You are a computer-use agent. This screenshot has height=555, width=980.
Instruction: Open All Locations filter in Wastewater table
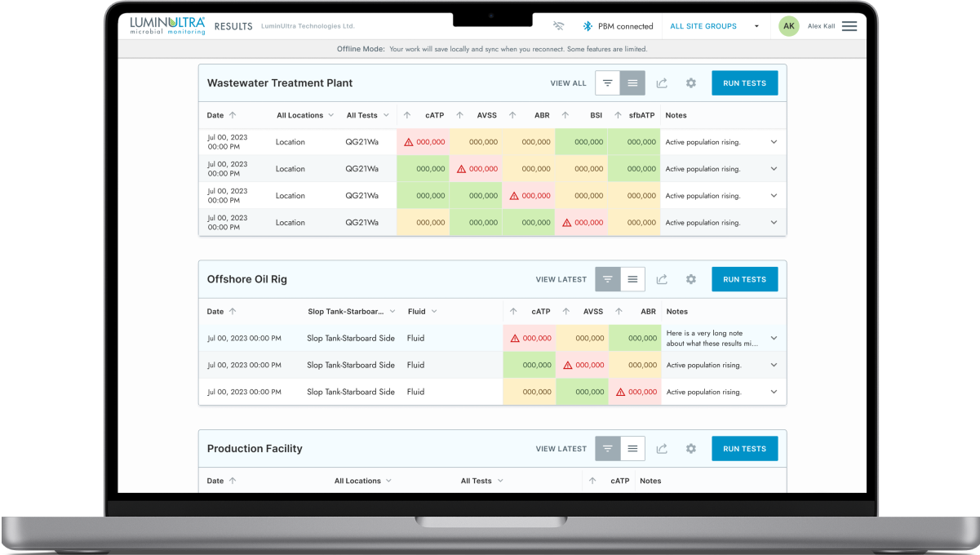point(304,116)
